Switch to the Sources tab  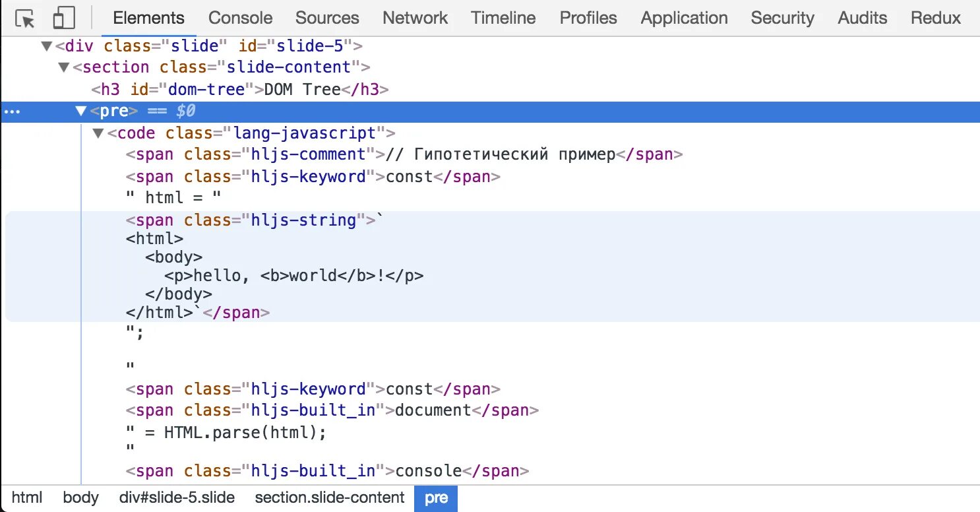pyautogui.click(x=327, y=18)
